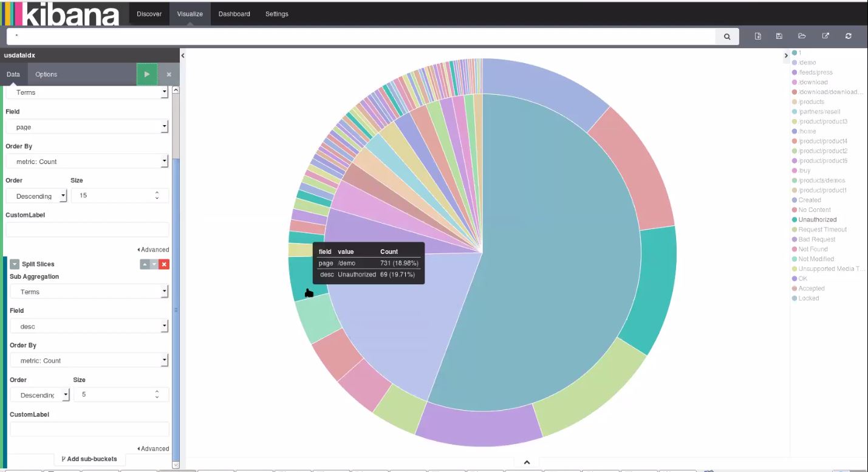Create a new visualization via toolbar icon

tap(758, 36)
